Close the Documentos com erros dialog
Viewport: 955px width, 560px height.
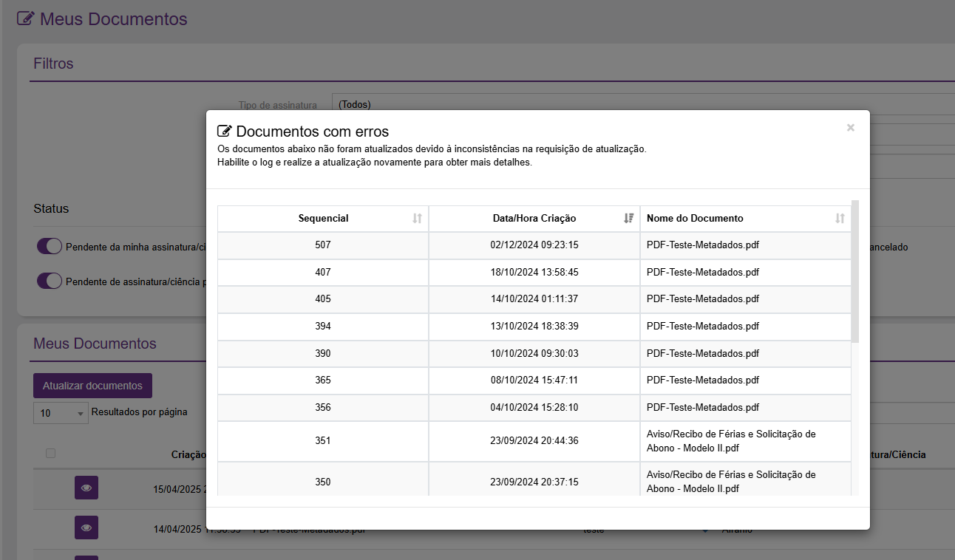tap(850, 128)
